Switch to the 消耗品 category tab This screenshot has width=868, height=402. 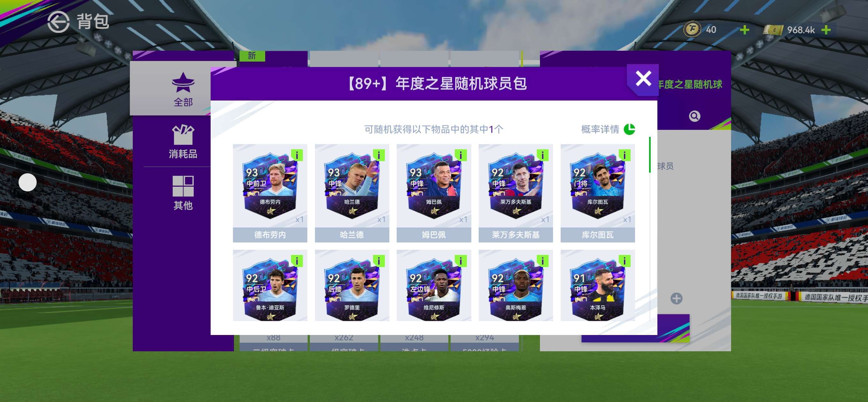pyautogui.click(x=183, y=142)
